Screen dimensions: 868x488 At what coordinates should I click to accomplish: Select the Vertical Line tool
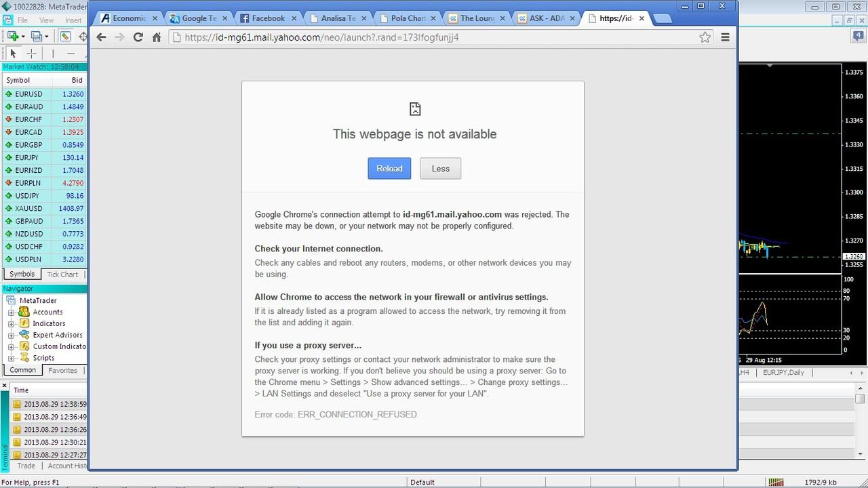click(x=52, y=54)
